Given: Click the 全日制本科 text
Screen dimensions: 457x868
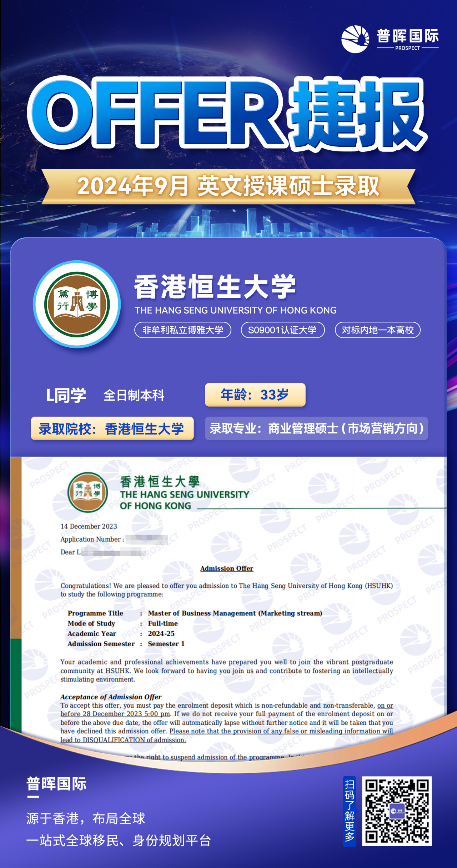Looking at the screenshot, I should (x=134, y=396).
